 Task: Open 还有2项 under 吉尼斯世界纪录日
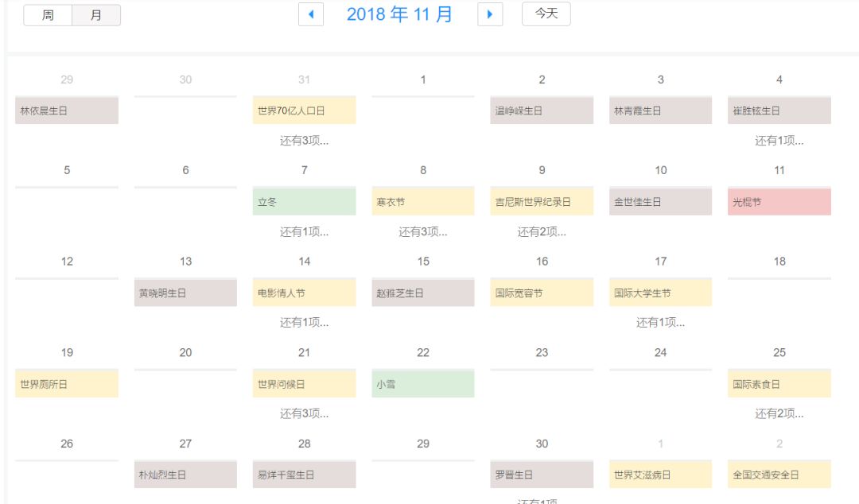(542, 232)
